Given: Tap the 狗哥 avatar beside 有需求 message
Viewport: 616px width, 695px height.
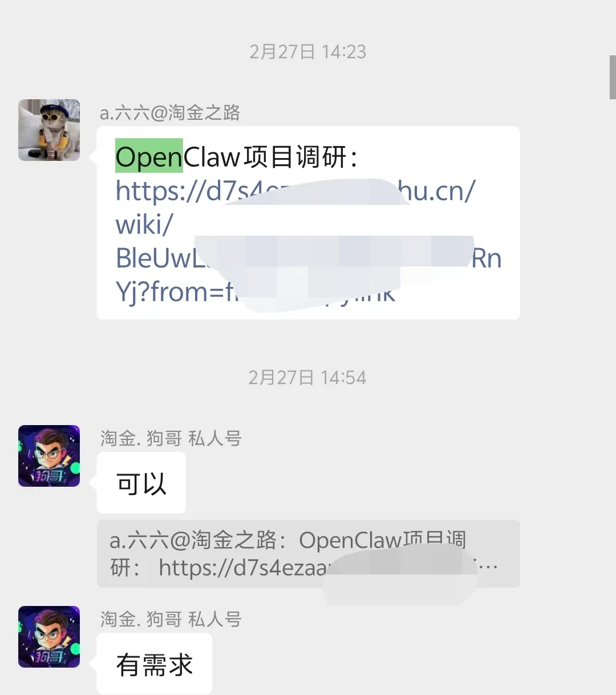Looking at the screenshot, I should coord(49,637).
